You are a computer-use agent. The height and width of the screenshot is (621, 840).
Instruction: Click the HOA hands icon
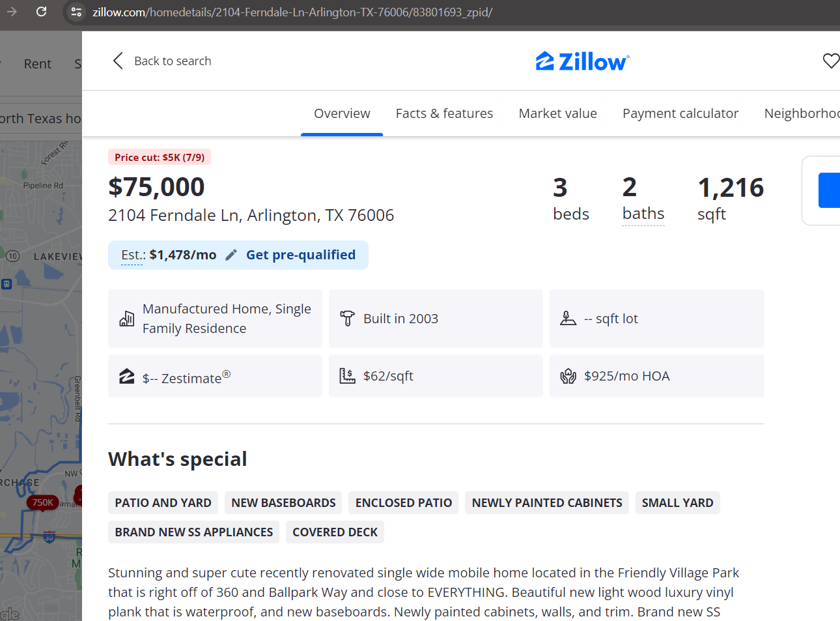568,376
